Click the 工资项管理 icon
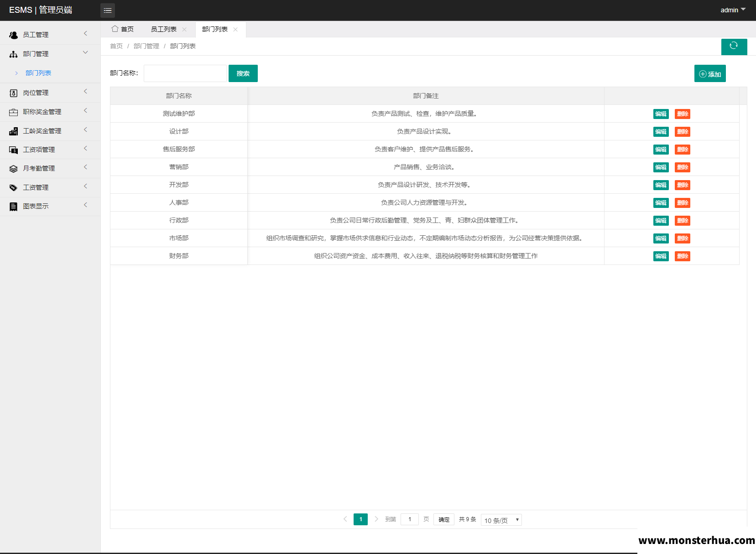 14,150
